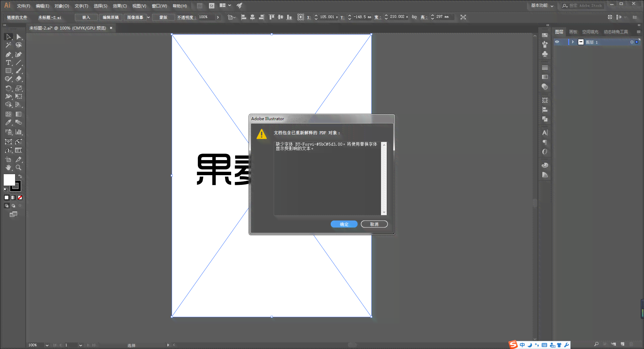Select the Symbol Sprayer tool
This screenshot has width=644, height=349.
click(8, 132)
